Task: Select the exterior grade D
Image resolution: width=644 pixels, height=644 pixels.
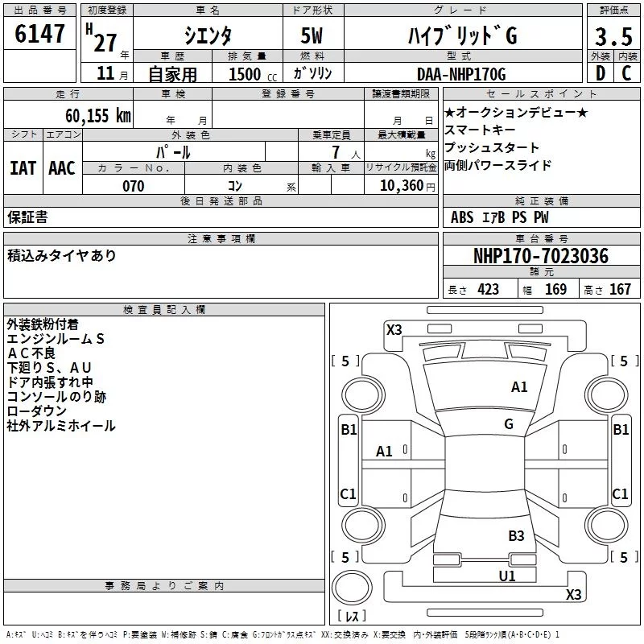Action: point(601,73)
